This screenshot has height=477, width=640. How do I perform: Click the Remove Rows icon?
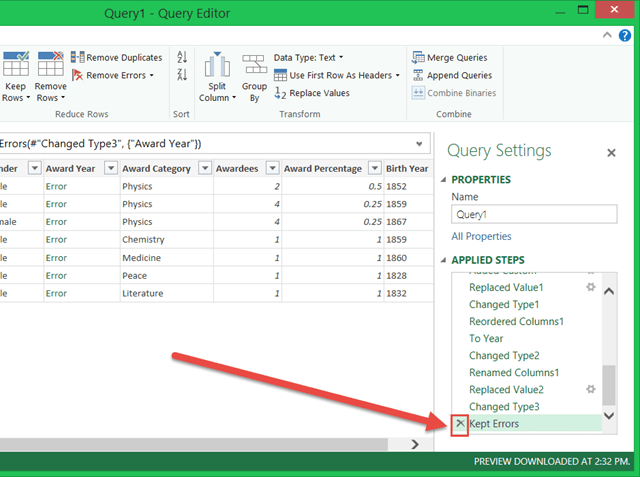[50, 67]
